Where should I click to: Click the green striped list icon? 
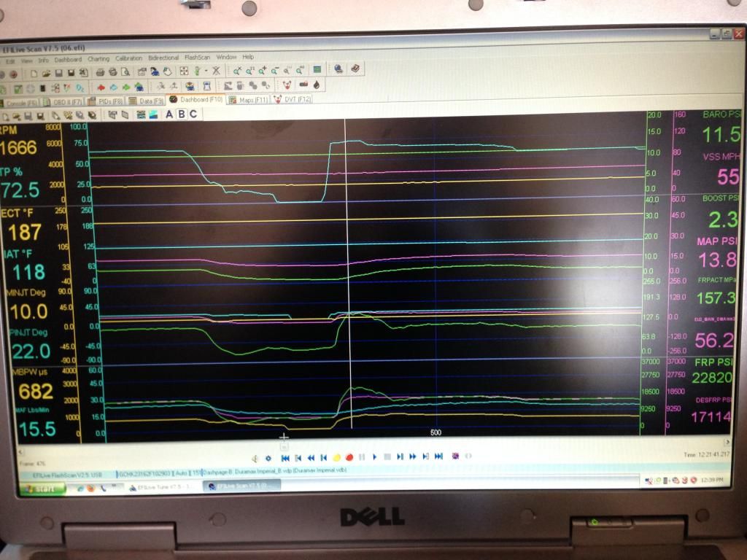pos(317,70)
